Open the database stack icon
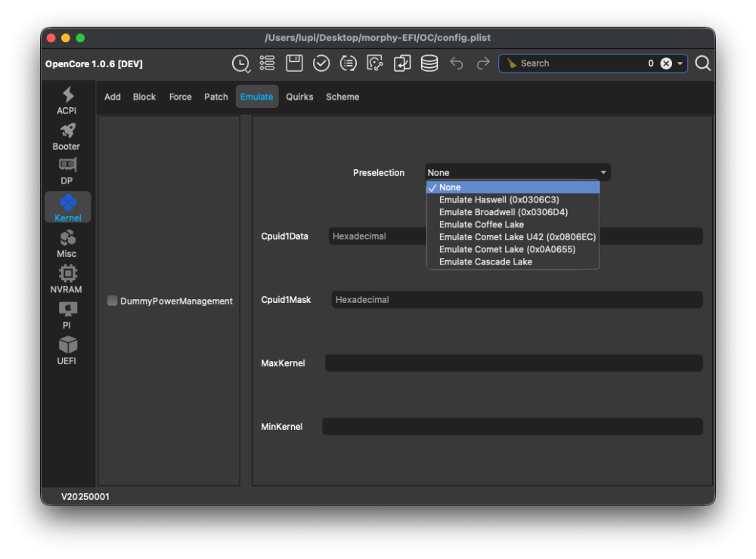 (429, 63)
